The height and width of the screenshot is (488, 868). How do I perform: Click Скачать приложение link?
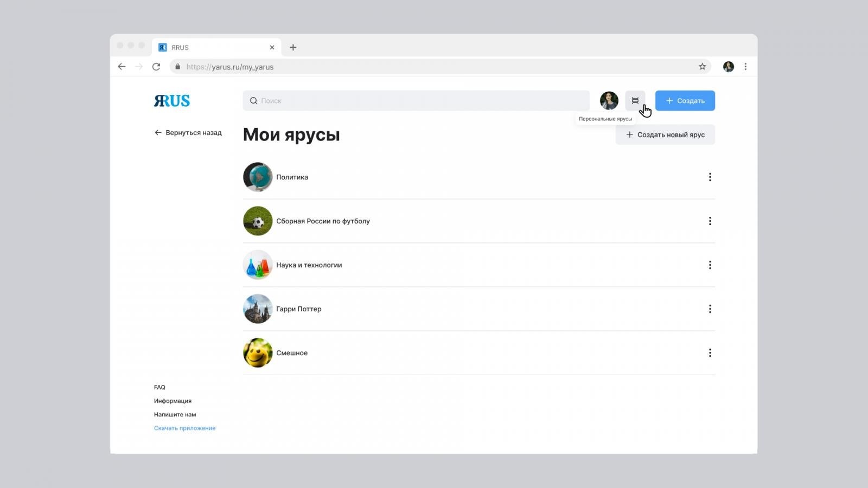coord(184,428)
